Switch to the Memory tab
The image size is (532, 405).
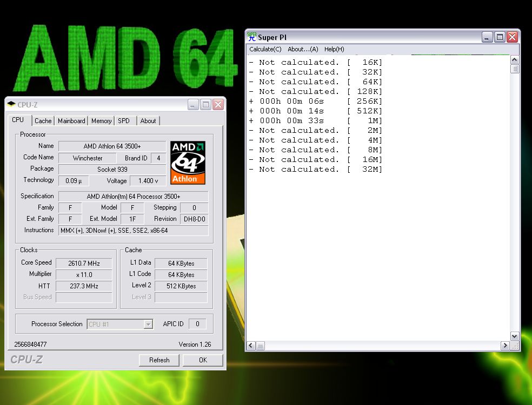[101, 120]
